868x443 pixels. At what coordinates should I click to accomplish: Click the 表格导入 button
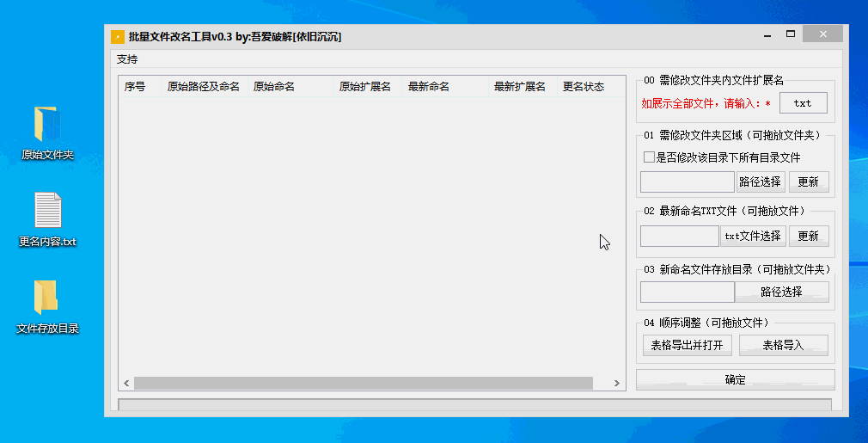(783, 345)
